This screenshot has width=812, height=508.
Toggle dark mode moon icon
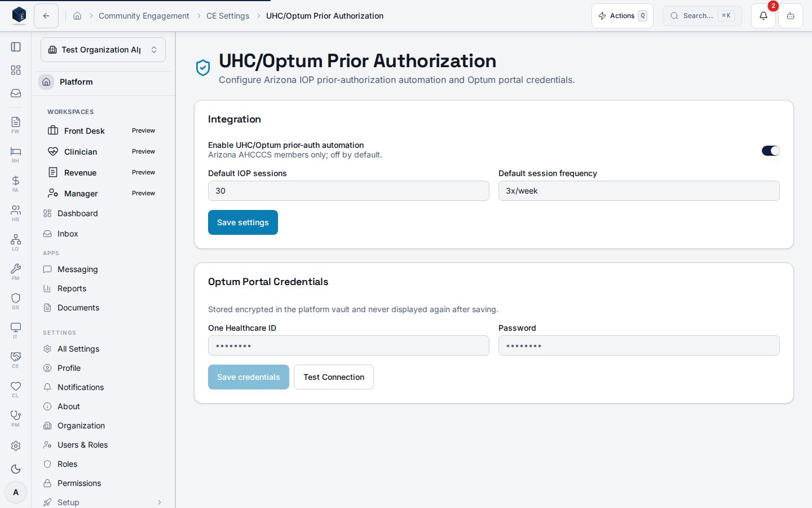point(16,469)
